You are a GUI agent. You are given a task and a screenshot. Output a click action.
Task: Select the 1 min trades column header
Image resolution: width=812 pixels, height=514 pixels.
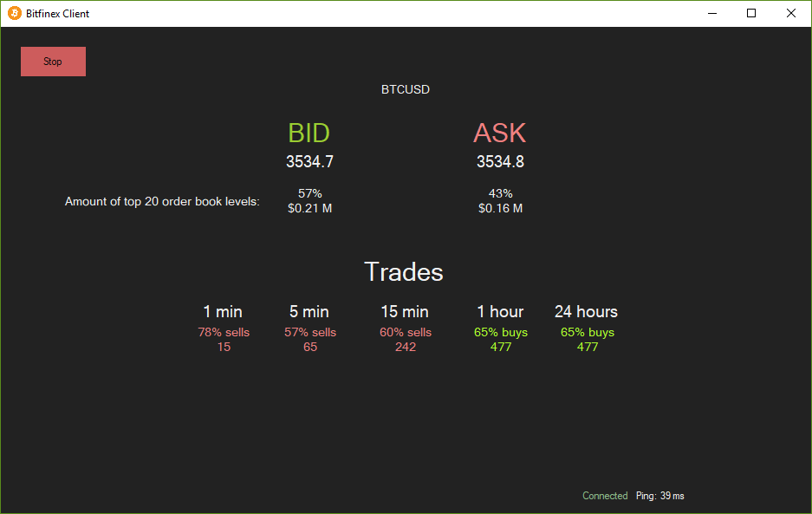point(223,311)
